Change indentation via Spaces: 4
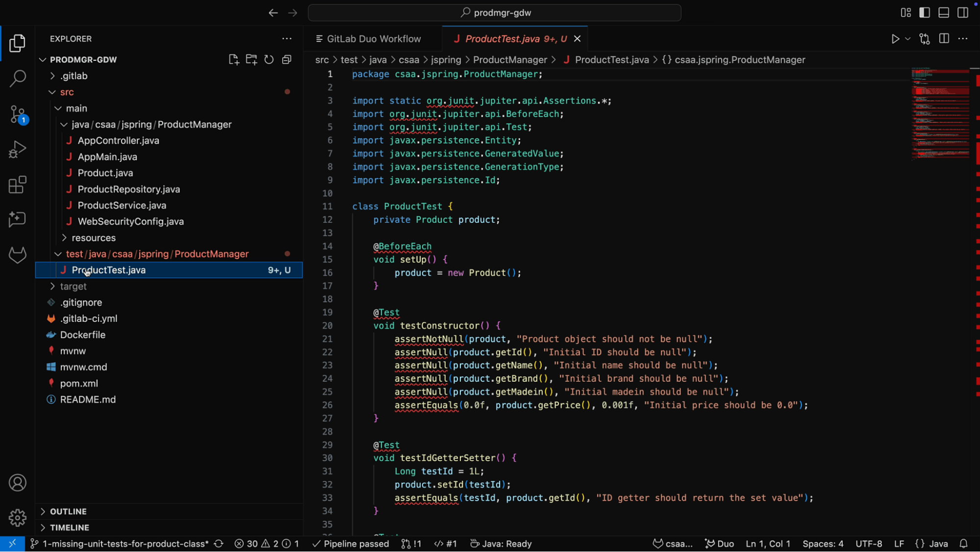The image size is (980, 552). (823, 544)
